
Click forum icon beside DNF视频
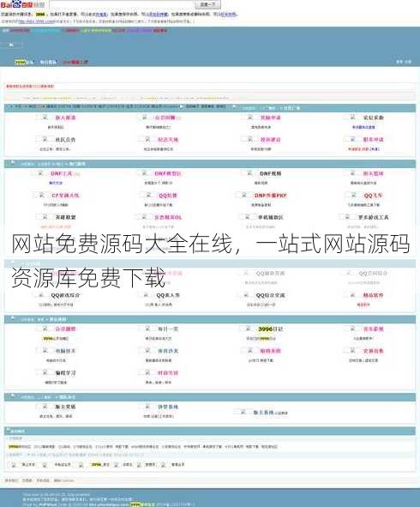(x=250, y=173)
